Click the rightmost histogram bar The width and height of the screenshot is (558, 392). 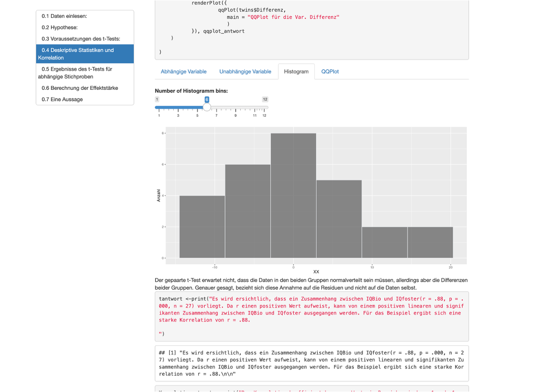pos(430,242)
